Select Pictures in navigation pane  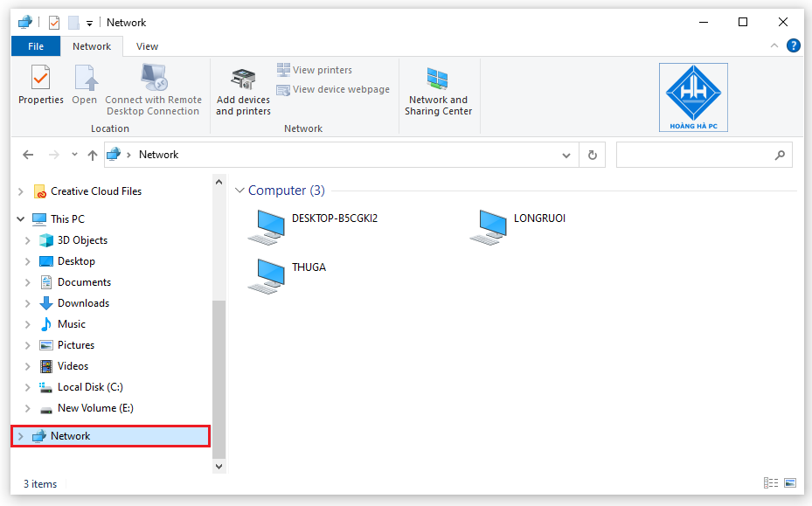[x=76, y=345]
